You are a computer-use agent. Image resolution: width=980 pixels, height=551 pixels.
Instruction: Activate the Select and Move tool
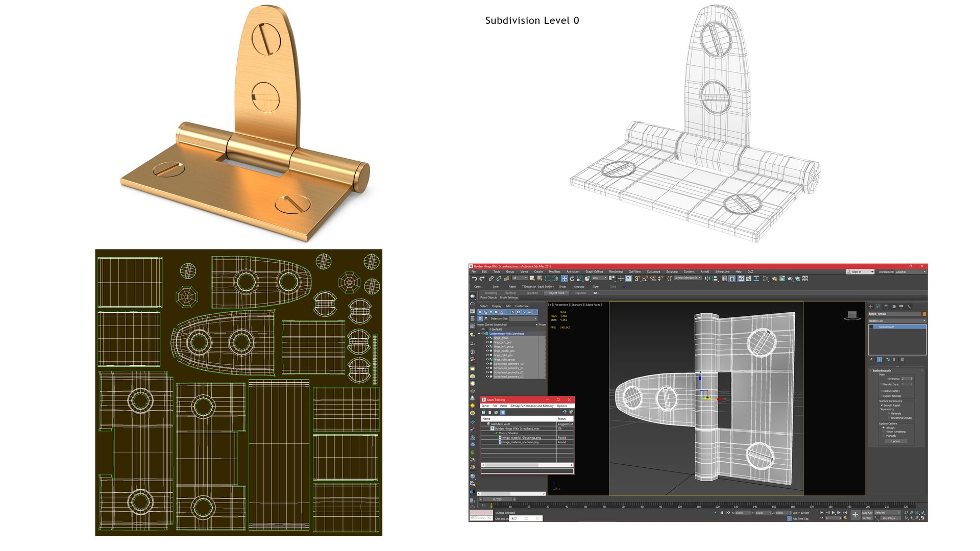[x=565, y=279]
